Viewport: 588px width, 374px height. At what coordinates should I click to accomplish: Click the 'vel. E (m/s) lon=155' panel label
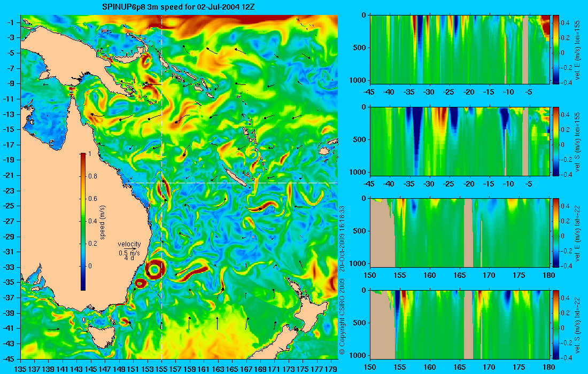point(578,50)
